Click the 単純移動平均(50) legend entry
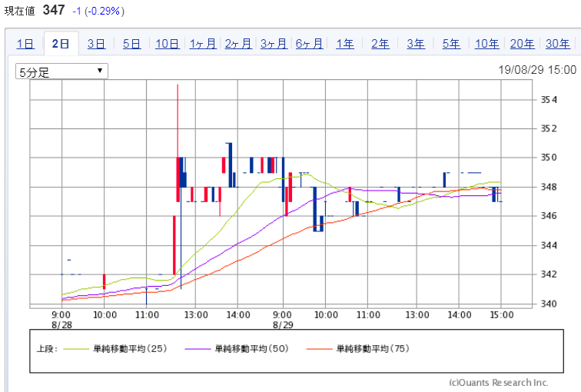Screen dimensions: 581x392 (x=251, y=349)
